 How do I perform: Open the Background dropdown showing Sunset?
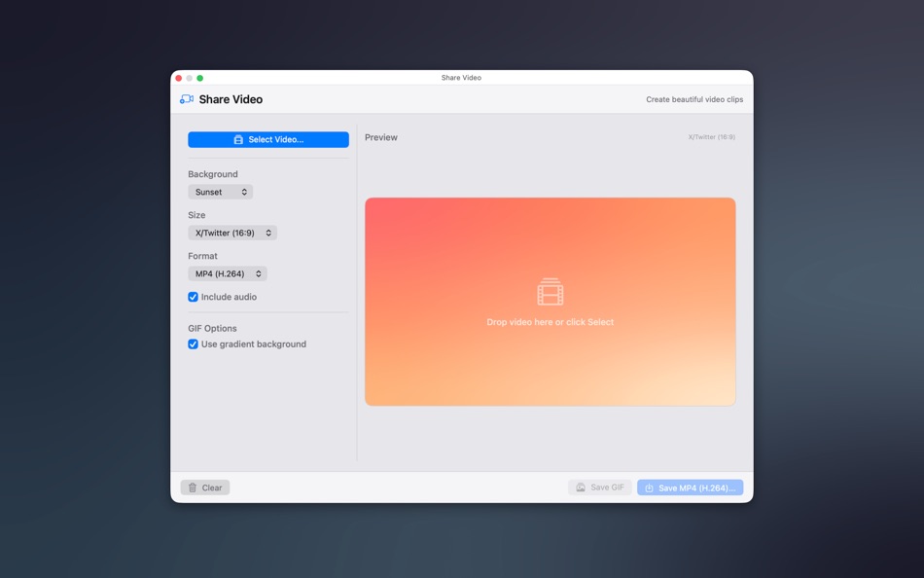[220, 192]
